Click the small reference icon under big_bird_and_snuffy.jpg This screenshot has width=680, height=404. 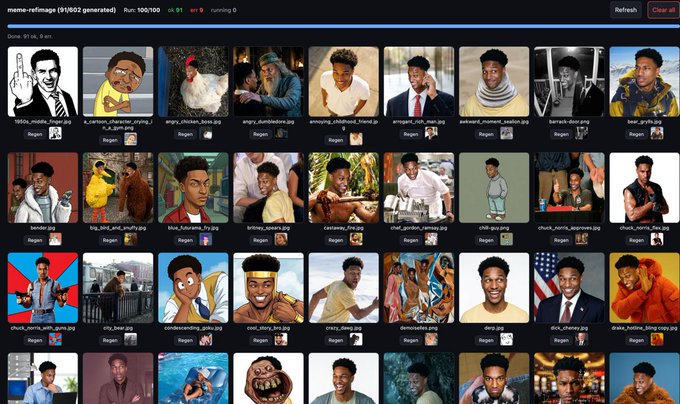[131, 239]
